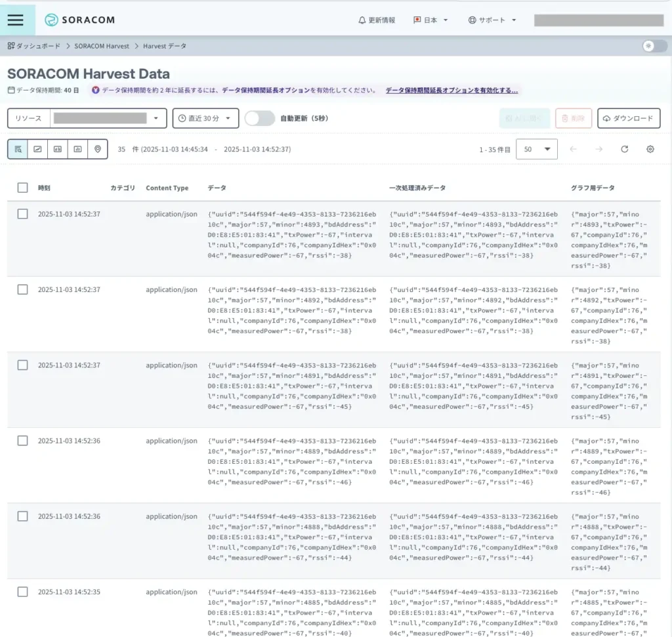Open the 日本 coverage menu
This screenshot has width=672, height=637.
(x=430, y=20)
